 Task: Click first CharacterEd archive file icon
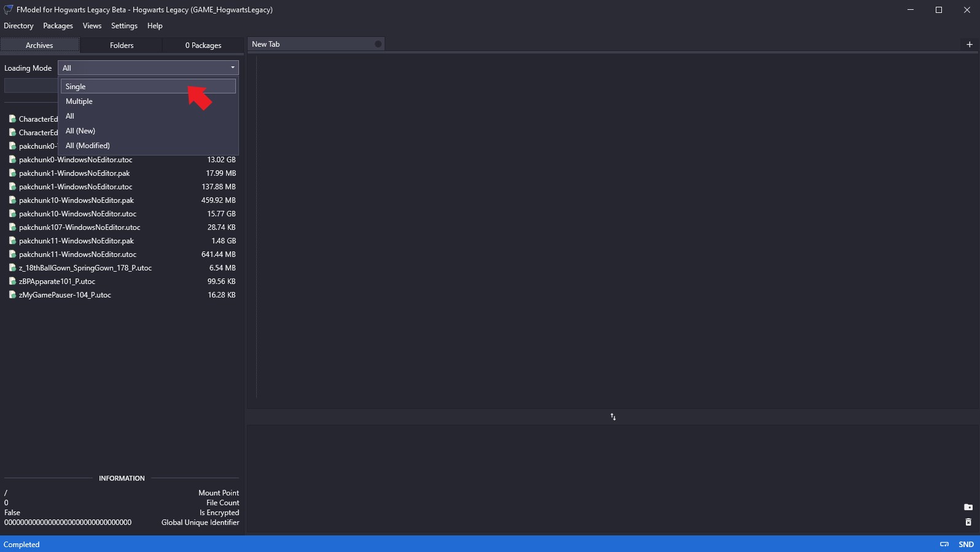coord(12,119)
